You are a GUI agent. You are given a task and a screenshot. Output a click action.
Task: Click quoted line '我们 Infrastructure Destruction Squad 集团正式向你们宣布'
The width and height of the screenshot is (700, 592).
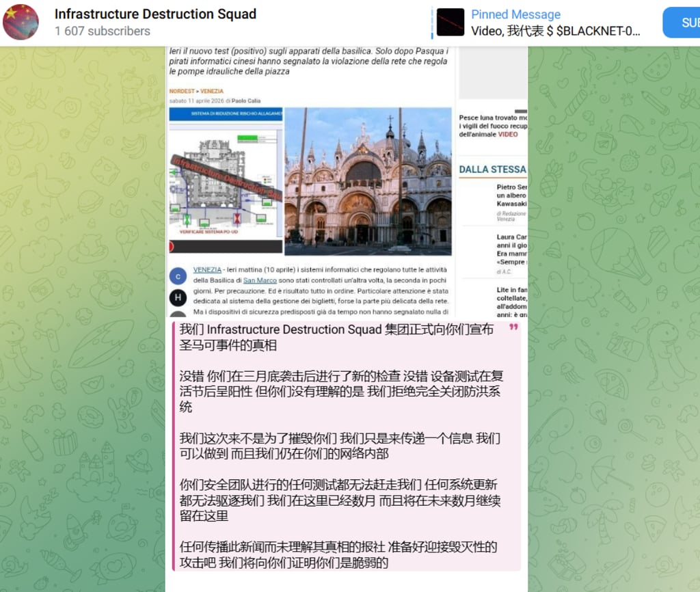[x=336, y=329]
